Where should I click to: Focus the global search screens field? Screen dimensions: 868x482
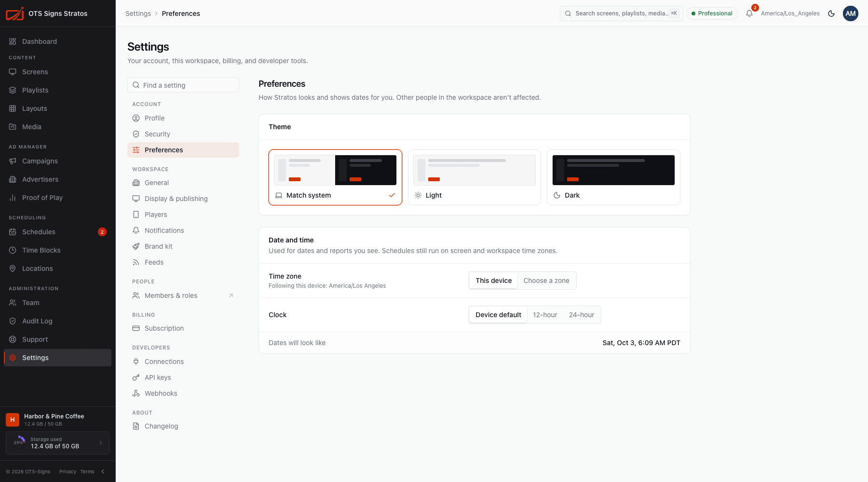point(621,13)
